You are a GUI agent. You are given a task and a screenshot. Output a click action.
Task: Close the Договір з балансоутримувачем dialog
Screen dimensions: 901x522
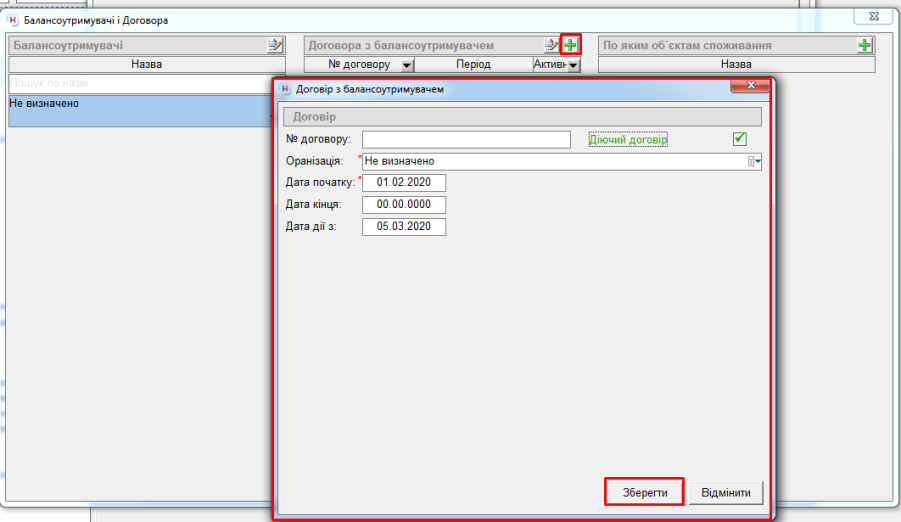coord(748,88)
